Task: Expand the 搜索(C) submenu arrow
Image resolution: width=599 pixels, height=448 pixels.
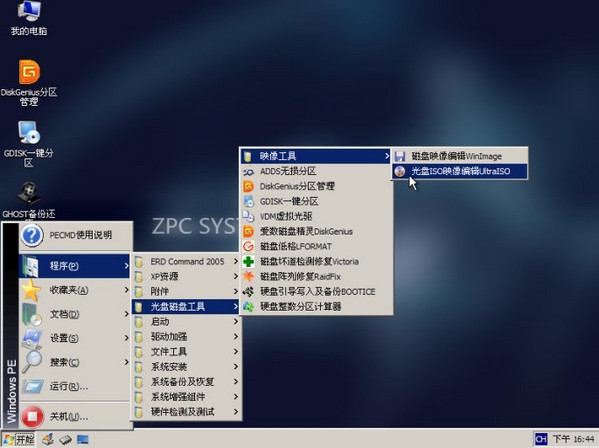Action: pyautogui.click(x=126, y=362)
